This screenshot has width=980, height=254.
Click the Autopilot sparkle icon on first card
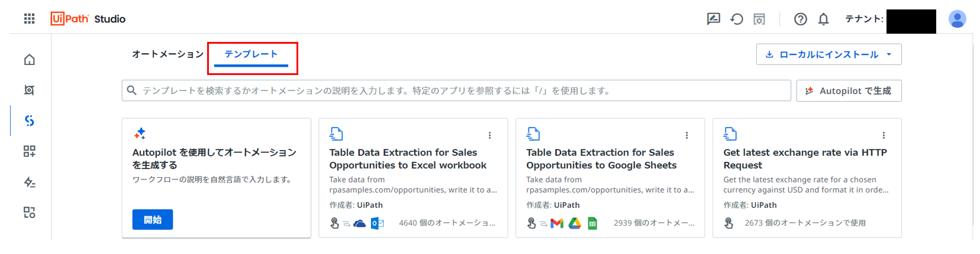click(x=140, y=133)
